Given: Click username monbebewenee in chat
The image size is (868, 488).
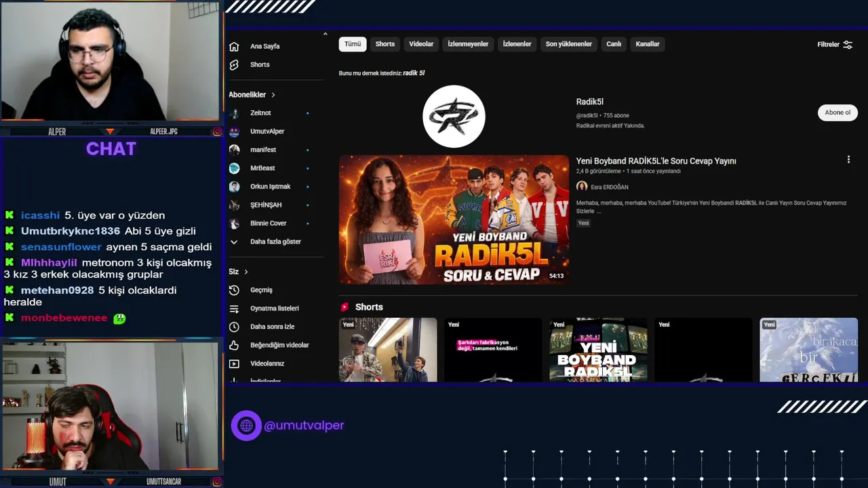Looking at the screenshot, I should coord(64,318).
